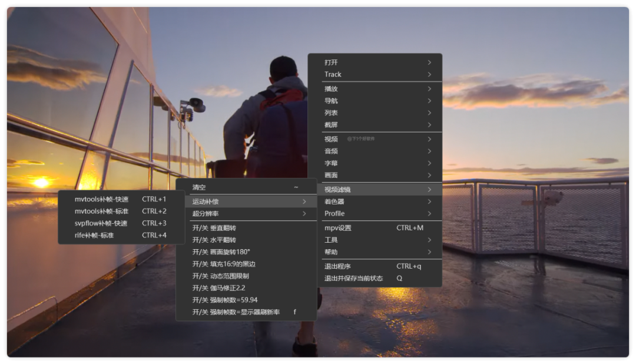
Task: Expand chevron arrow beside Track
Action: (x=429, y=74)
